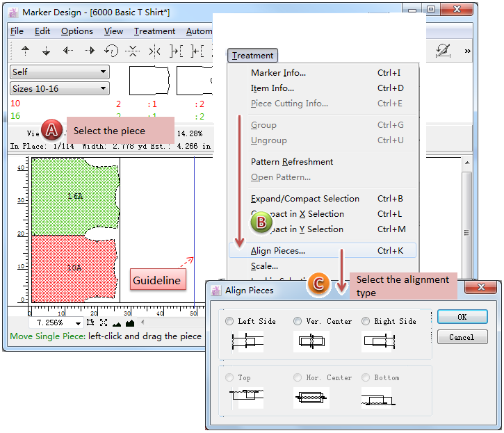Click the zoom to full extents icon
Viewport: 504px width, 433px height.
coord(104,323)
